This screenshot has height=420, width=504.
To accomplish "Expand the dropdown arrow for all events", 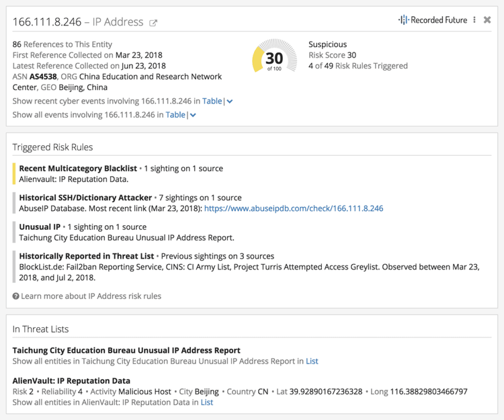I will tap(193, 116).
